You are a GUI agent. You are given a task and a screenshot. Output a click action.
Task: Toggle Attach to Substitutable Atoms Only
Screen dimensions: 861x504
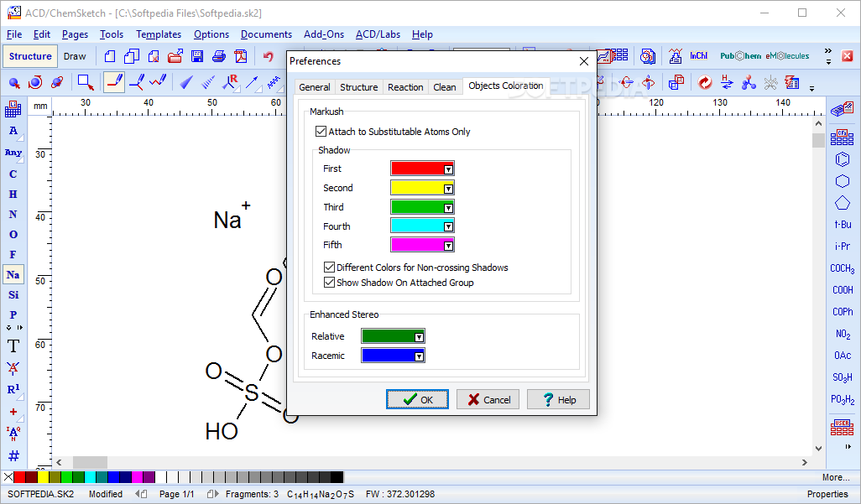point(394,132)
